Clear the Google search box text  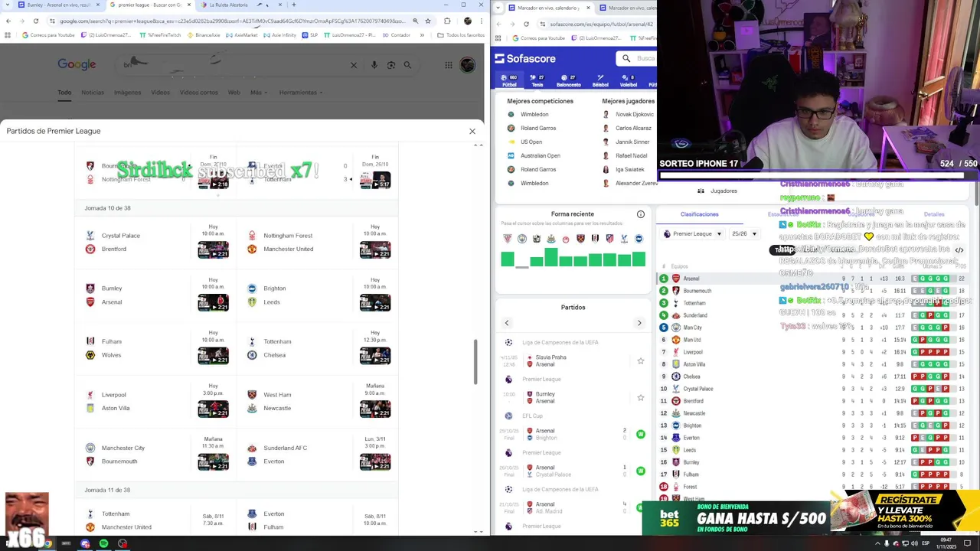tap(354, 65)
